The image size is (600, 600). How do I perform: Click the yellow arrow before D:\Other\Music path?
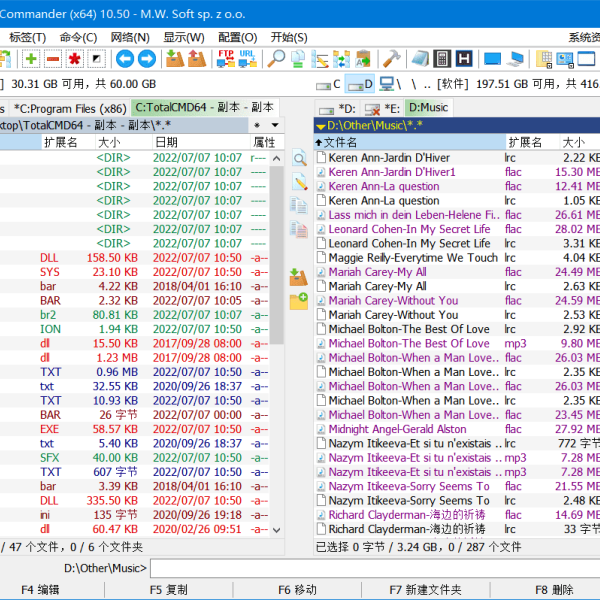[320, 126]
